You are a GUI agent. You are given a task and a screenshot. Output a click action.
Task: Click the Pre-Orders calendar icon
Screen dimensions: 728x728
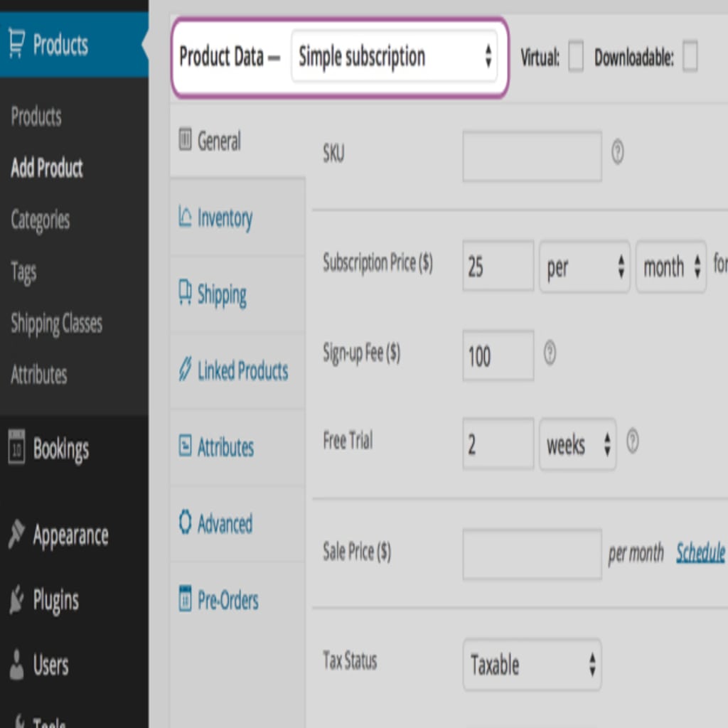pos(185,599)
